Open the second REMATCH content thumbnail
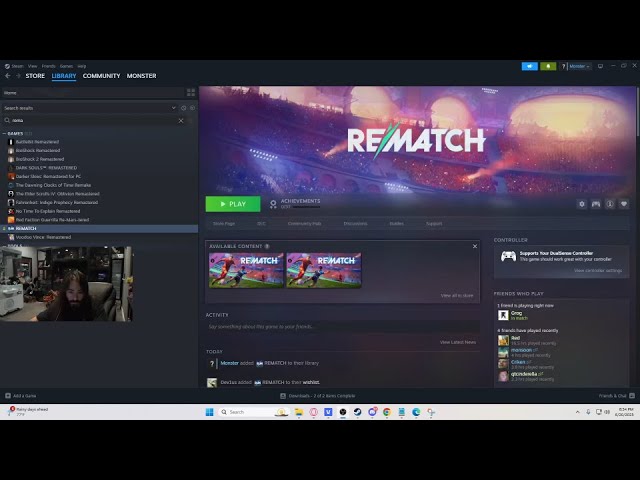The height and width of the screenshot is (480, 640). pyautogui.click(x=324, y=270)
